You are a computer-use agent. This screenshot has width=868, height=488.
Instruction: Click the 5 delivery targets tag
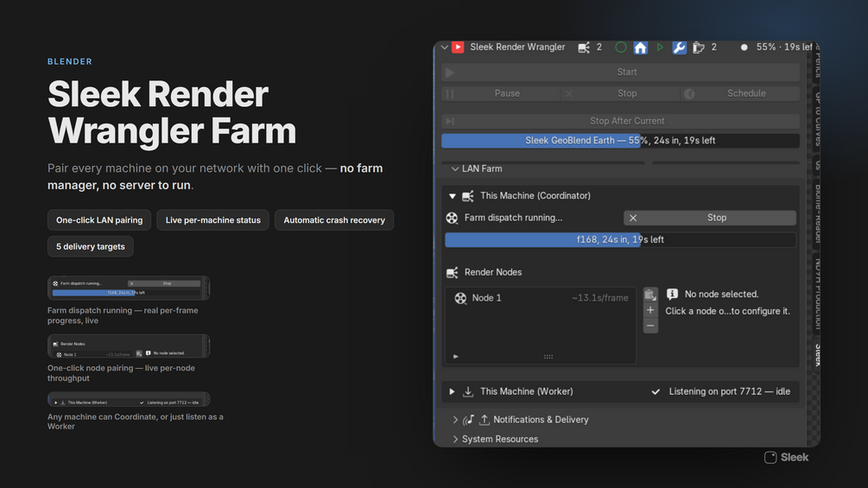coord(90,247)
